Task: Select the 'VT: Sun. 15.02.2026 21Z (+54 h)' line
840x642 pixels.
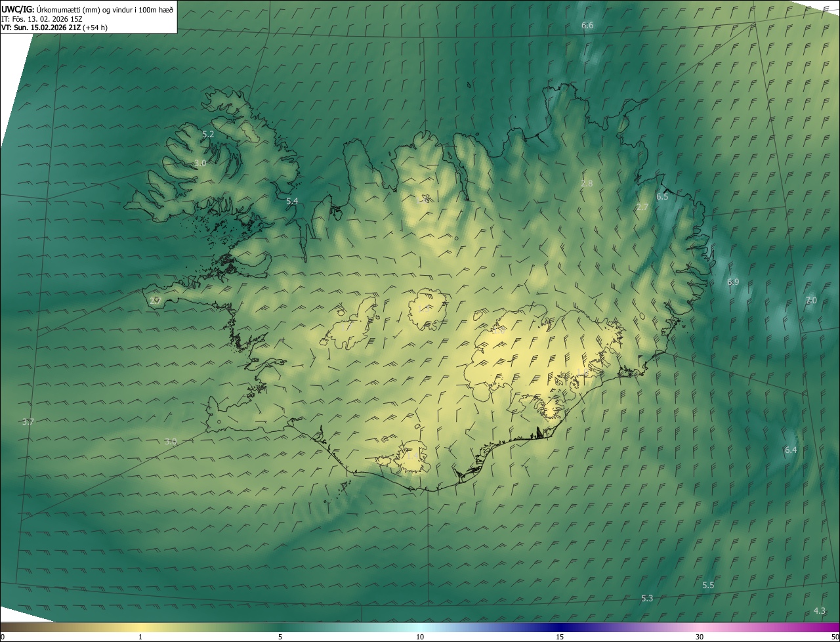Action: [55, 28]
